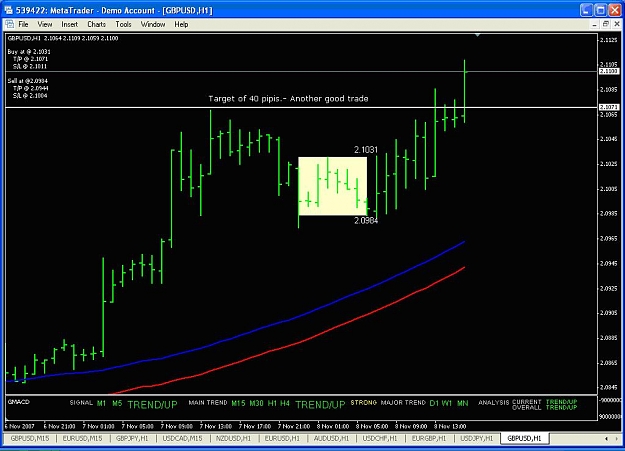Select the red moving average line
Viewport: 625px width, 451px height.
click(287, 346)
